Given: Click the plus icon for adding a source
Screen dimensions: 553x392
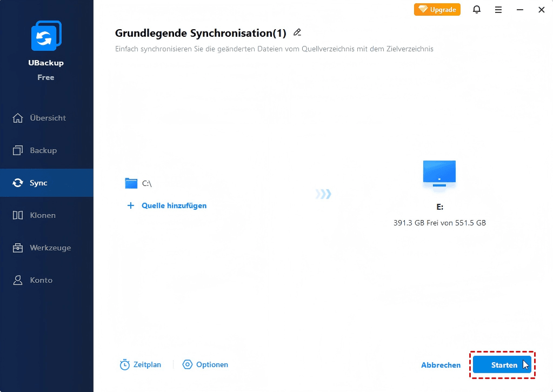Looking at the screenshot, I should click(x=130, y=205).
